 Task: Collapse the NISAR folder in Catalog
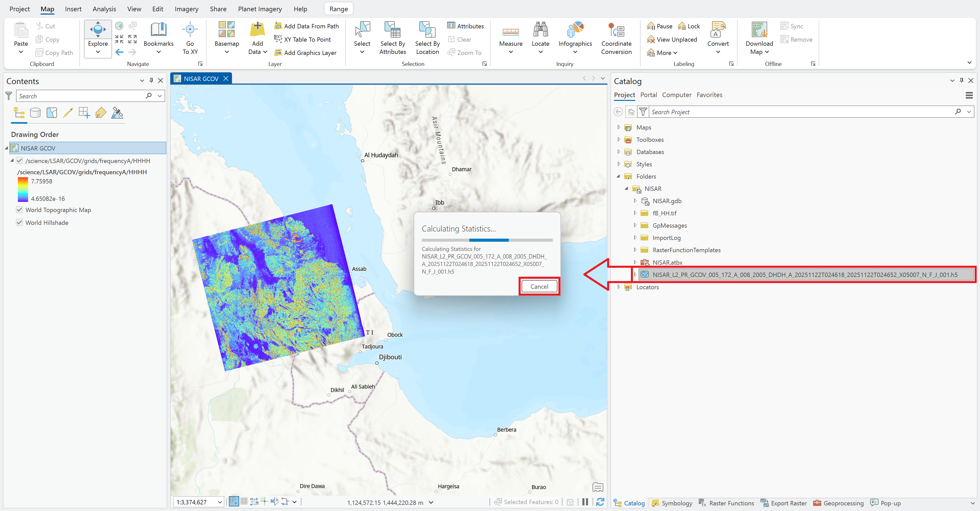click(x=627, y=189)
